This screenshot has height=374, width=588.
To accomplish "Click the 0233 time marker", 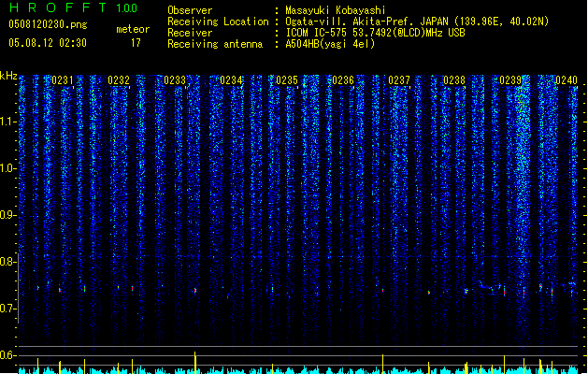I will [x=175, y=80].
